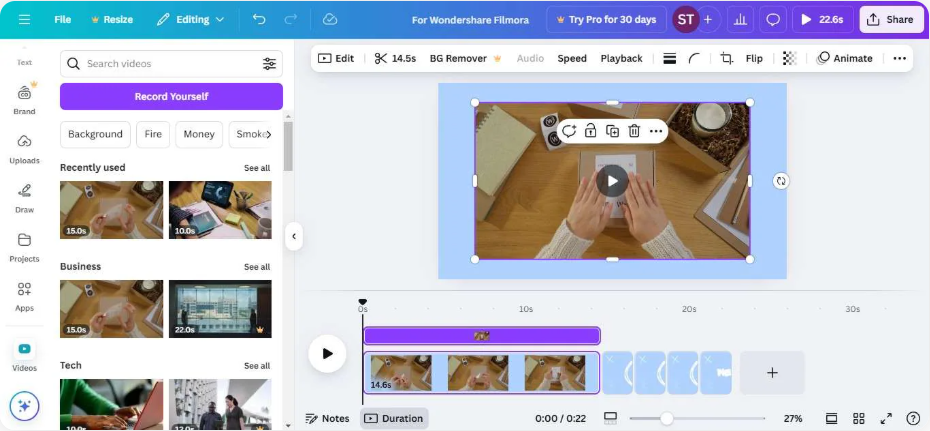The height and width of the screenshot is (431, 930).
Task: Open the magic sparkle assistant button
Action: (24, 406)
